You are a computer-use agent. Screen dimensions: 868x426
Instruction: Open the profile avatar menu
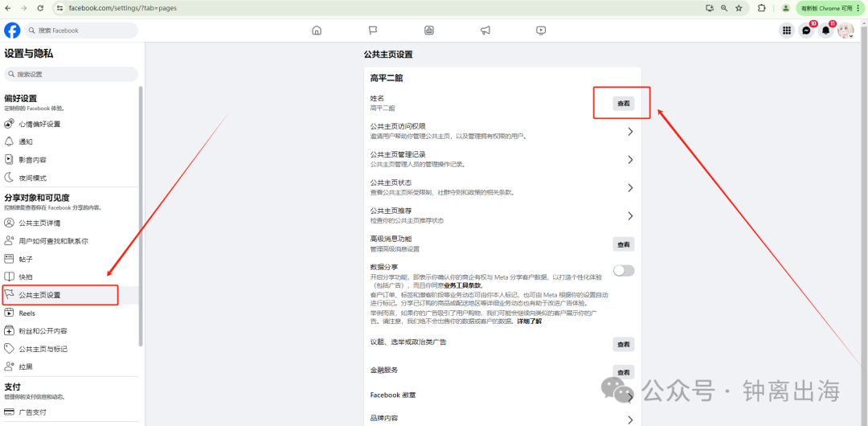(x=845, y=31)
